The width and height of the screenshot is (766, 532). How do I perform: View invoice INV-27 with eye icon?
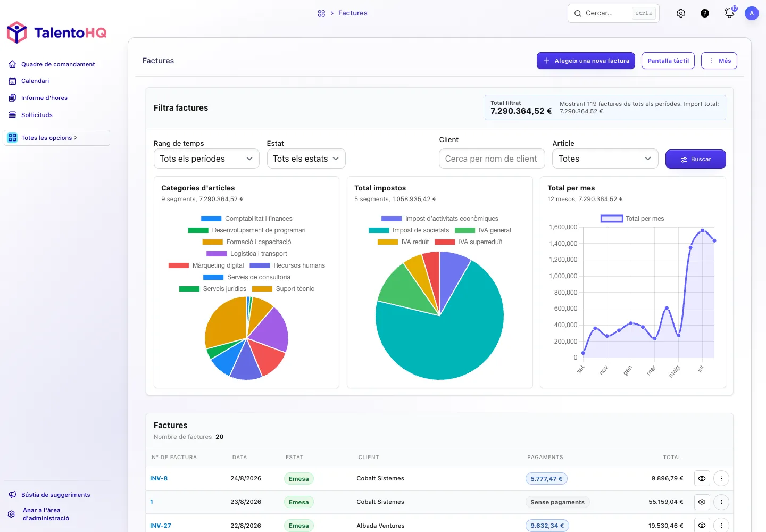[x=702, y=526]
